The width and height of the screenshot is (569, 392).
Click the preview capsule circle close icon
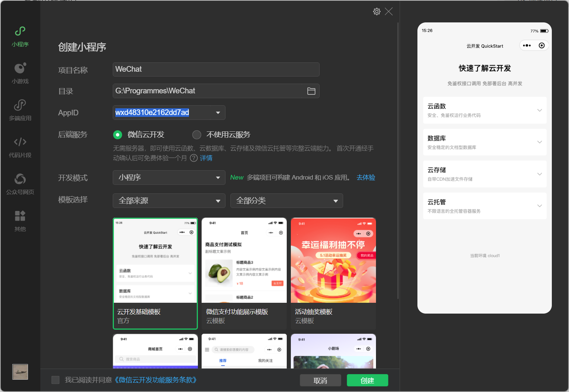coord(542,46)
